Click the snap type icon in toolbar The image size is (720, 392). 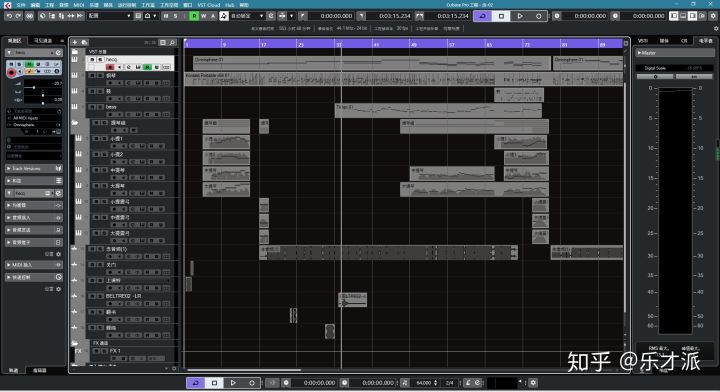click(147, 16)
